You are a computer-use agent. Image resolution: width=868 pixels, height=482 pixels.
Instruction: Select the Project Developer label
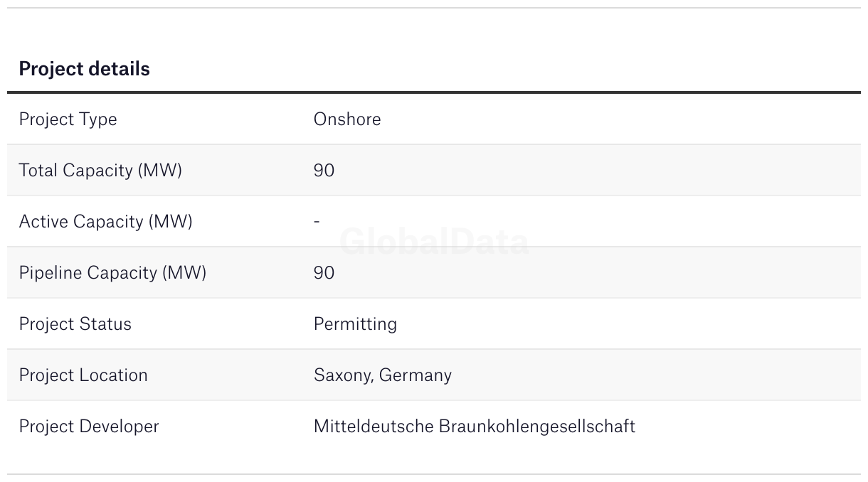coord(89,427)
